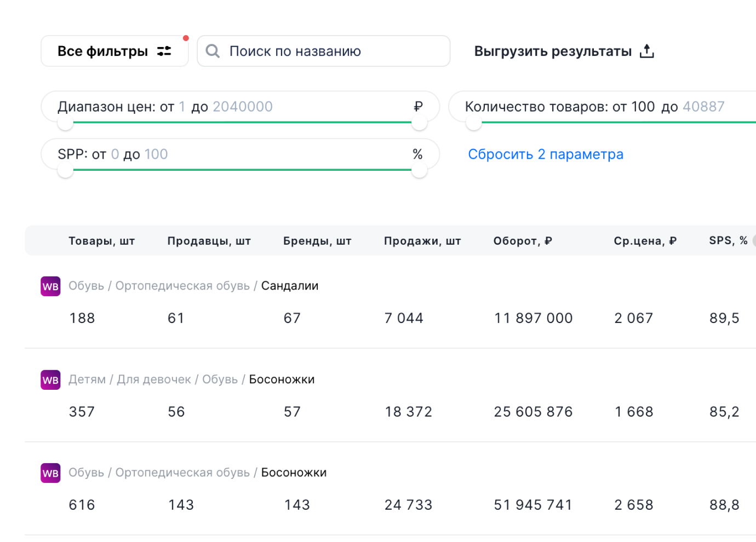Grab the price range minimum slider handle

[65, 123]
